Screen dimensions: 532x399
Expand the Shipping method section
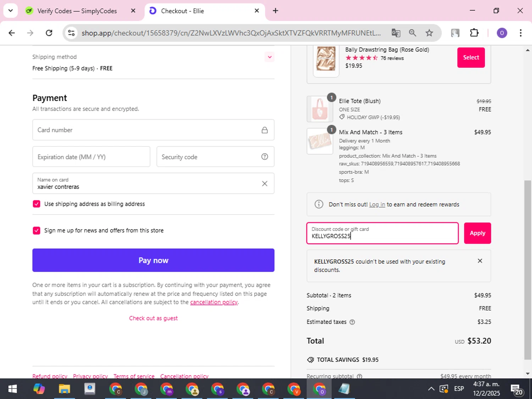click(x=270, y=57)
